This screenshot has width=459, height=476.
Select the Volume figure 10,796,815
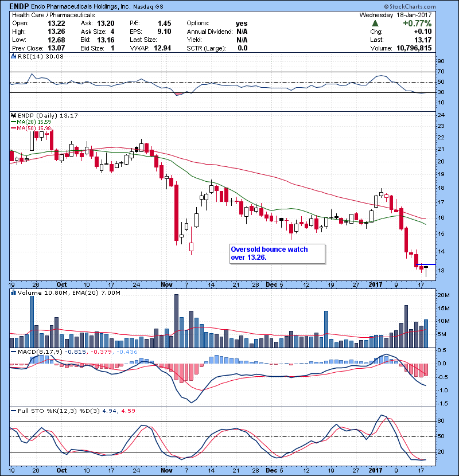point(414,48)
